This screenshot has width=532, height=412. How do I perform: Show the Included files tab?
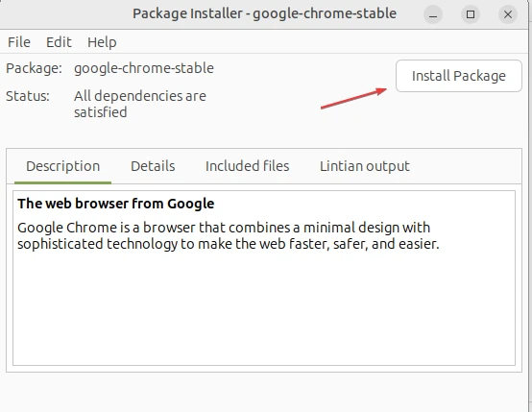tap(248, 166)
